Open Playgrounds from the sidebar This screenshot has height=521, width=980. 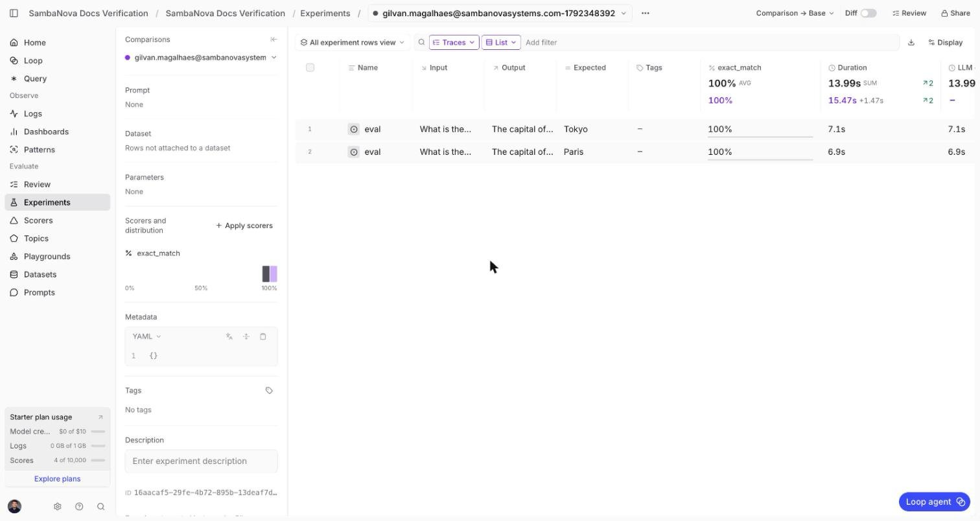57,257
